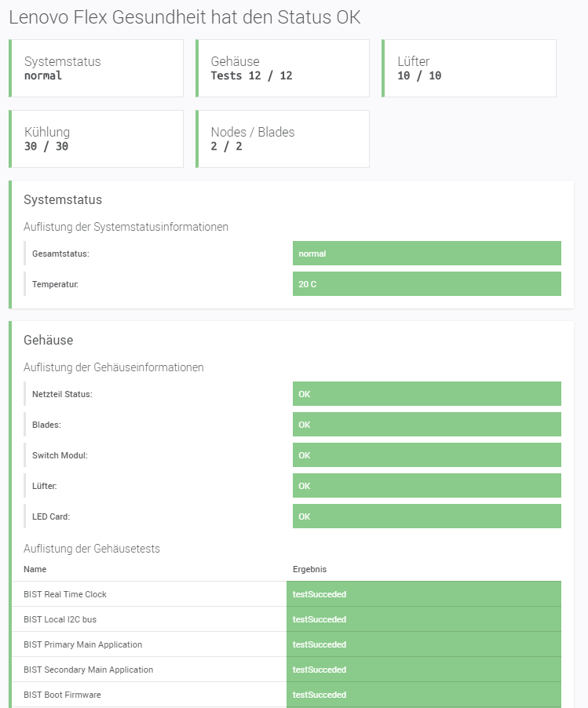Click the BIST Secondary Main Application entry
The image size is (588, 708).
(x=88, y=670)
